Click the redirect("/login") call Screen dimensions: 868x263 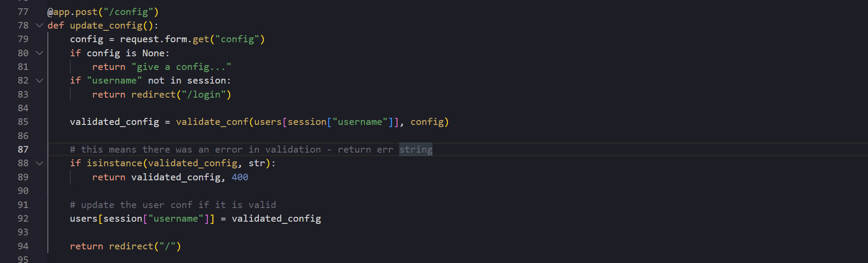click(181, 95)
